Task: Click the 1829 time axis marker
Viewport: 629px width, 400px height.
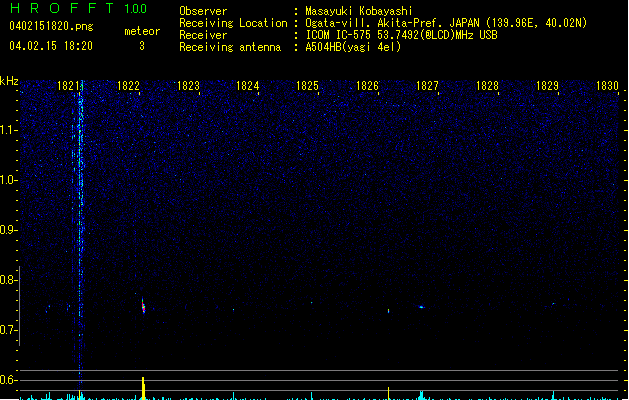Action: coord(547,86)
